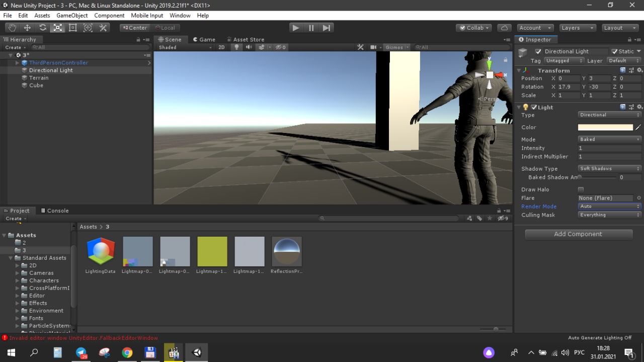Collapse Standard Assets folder
Screen dimensions: 644x362
pyautogui.click(x=11, y=258)
